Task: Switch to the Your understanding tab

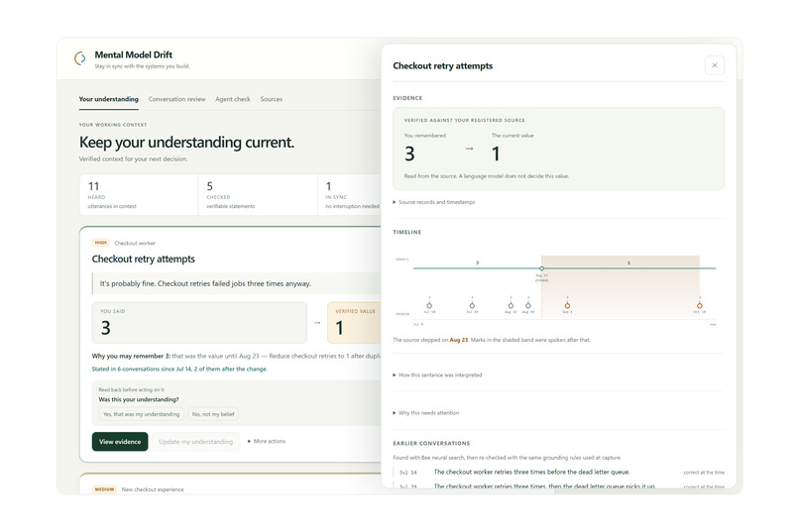Action: (108, 99)
